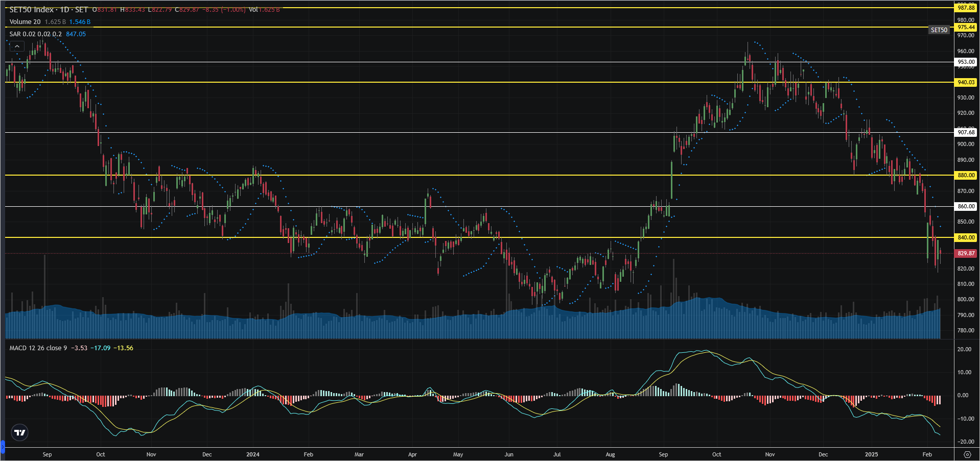980x461 pixels.
Task: Select the yellow horizontal line at 880.00
Action: 479,175
